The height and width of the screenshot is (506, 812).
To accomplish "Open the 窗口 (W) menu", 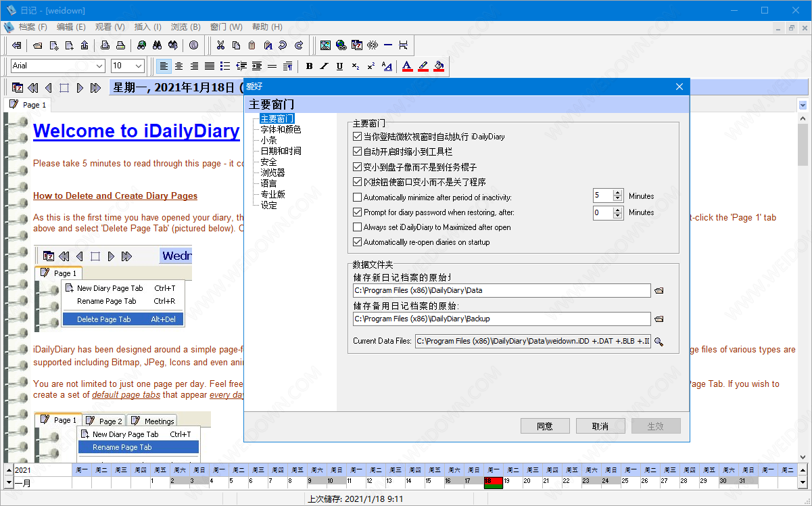I will tap(226, 27).
